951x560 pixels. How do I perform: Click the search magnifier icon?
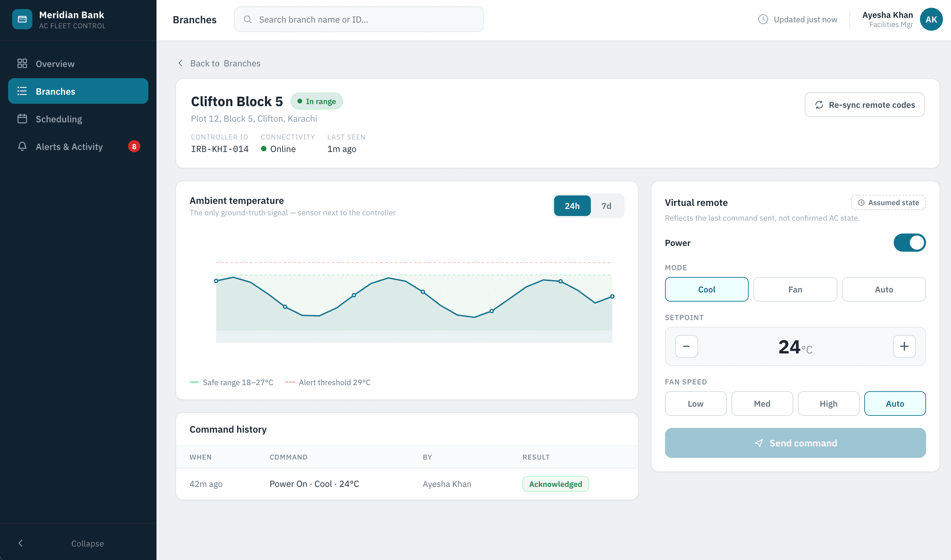tap(248, 19)
